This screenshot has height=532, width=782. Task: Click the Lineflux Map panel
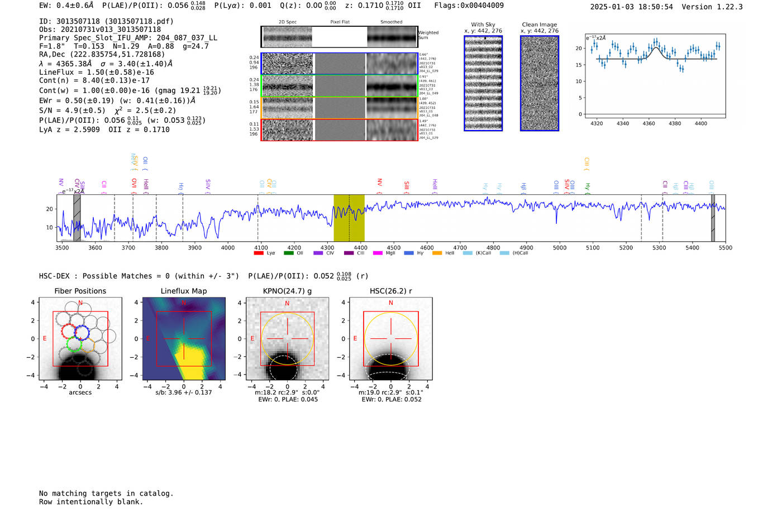tap(184, 339)
